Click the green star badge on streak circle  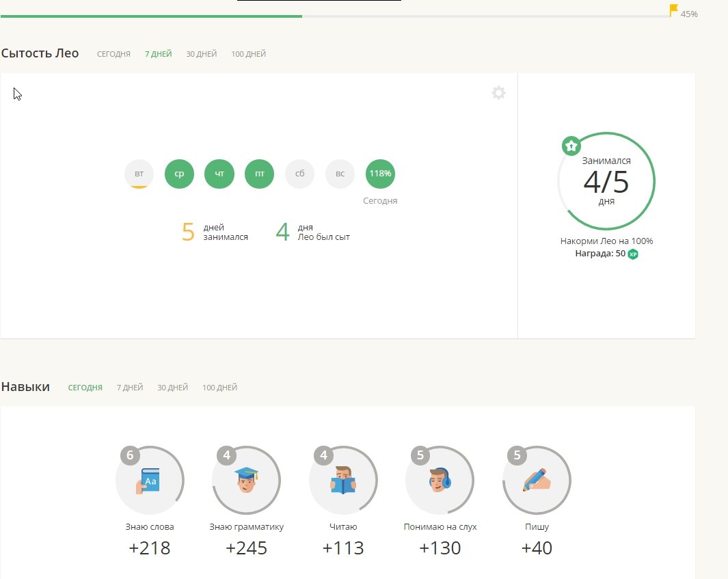(x=571, y=146)
